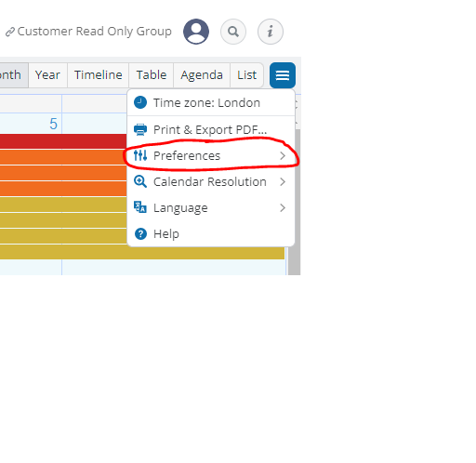Select the Table view tab
Viewport: 476px width, 463px height.
coord(152,75)
